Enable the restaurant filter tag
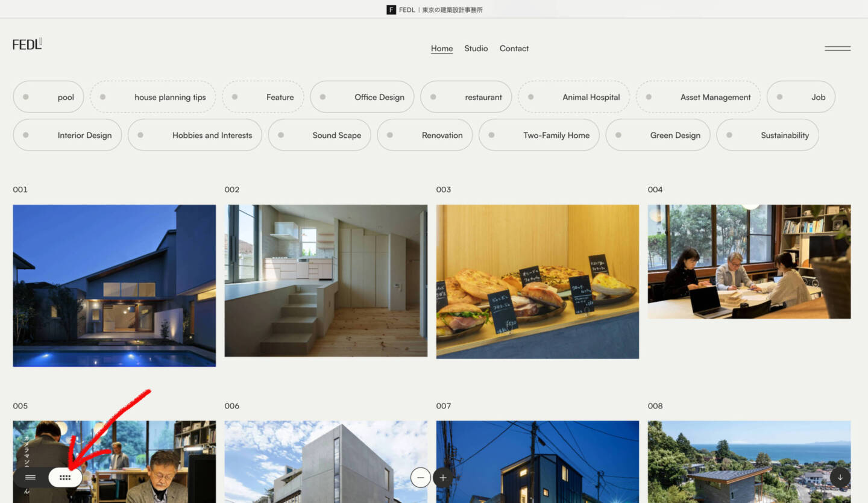 coord(466,97)
